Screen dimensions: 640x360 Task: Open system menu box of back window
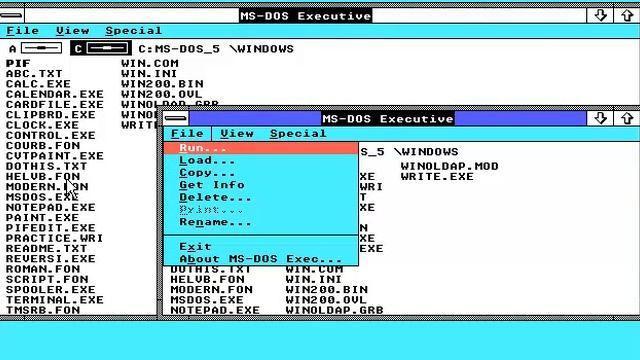12,16
